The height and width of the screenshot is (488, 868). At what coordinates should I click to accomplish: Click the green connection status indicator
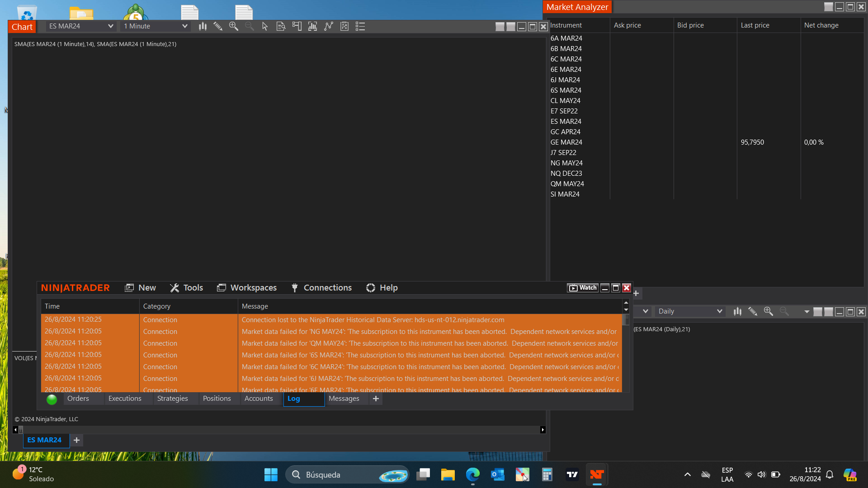pyautogui.click(x=52, y=399)
